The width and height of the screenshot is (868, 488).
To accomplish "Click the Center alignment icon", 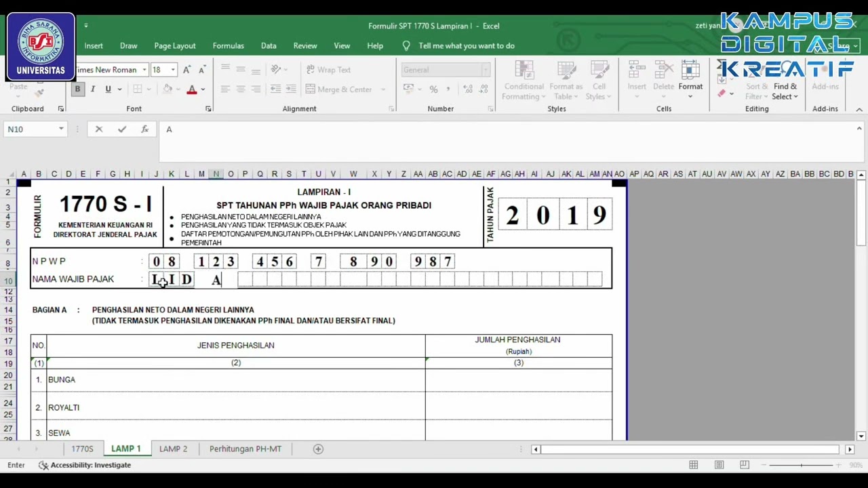I will pos(241,89).
